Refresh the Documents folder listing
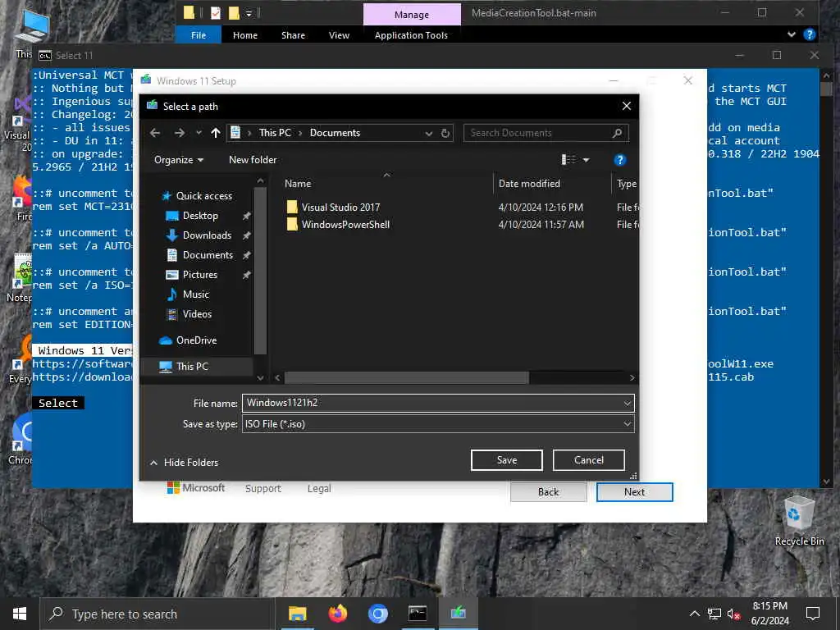The width and height of the screenshot is (840, 630). coord(445,133)
